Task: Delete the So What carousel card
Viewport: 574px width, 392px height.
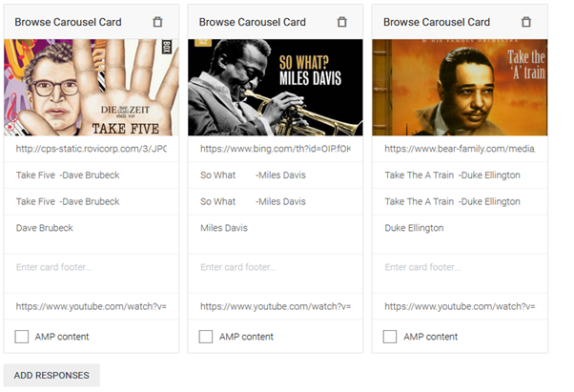Action: point(342,22)
